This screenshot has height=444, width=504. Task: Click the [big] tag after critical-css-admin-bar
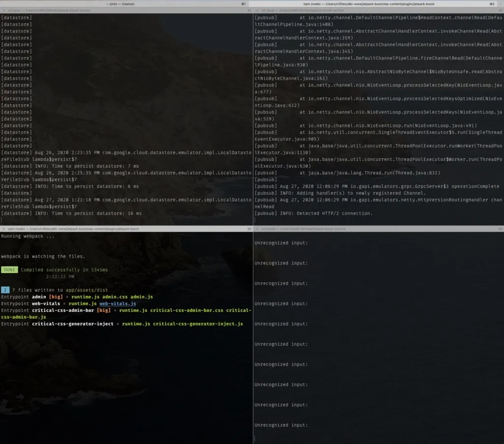(x=103, y=310)
